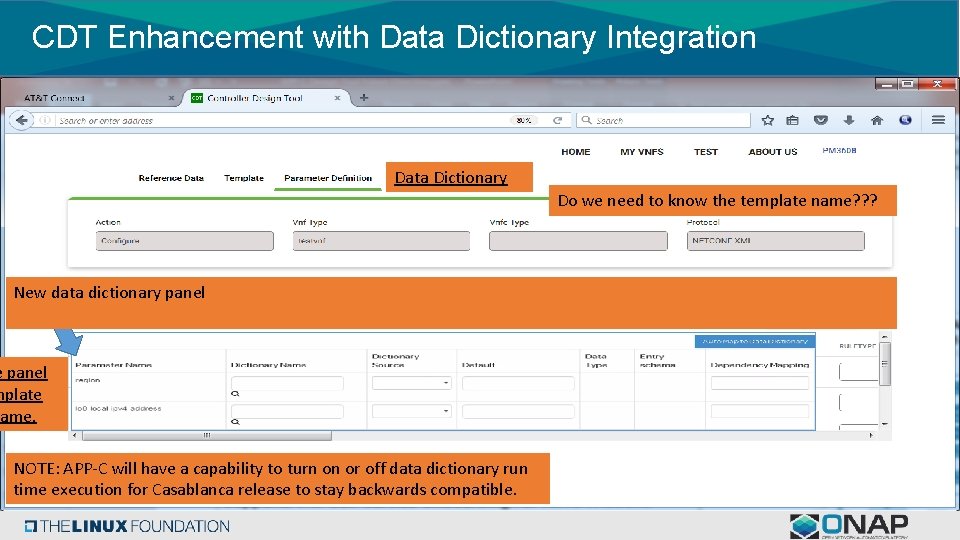Click the right arrow of horizontal scrollbar
This screenshot has width=960, height=540.
(871, 435)
